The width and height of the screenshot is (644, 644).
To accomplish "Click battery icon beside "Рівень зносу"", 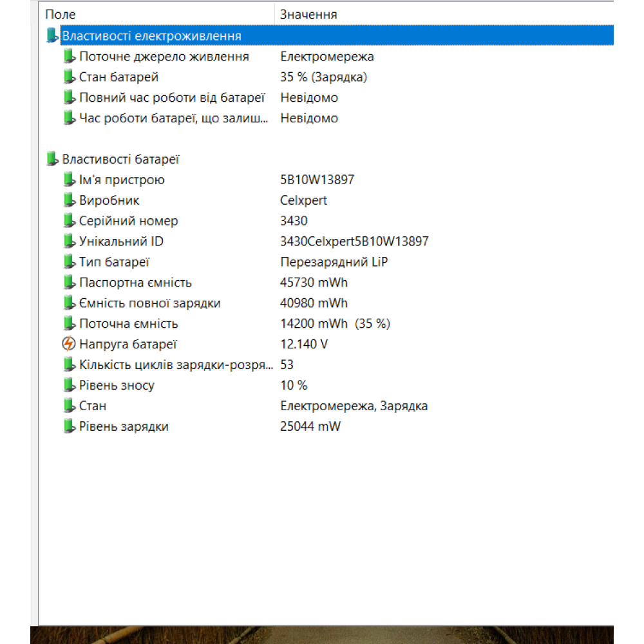I will 70,385.
